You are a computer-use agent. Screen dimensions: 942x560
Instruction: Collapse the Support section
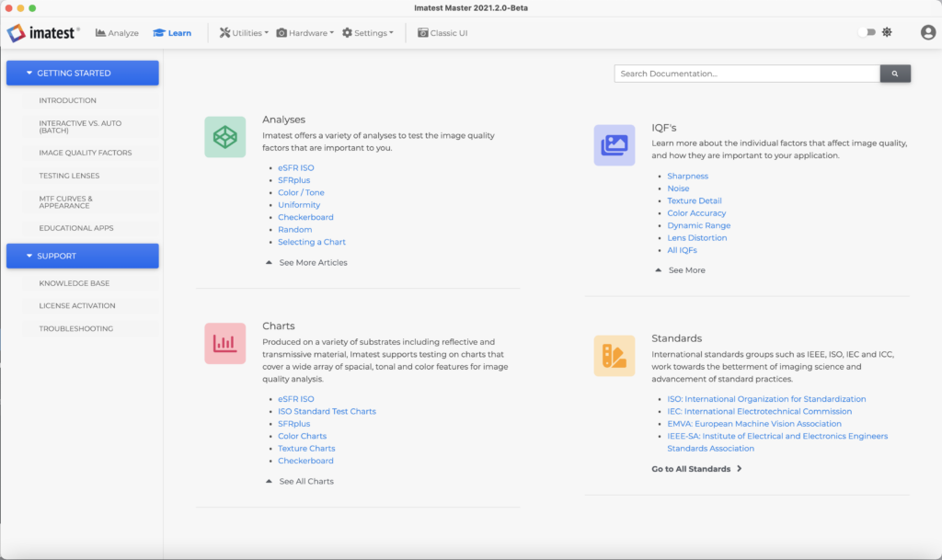click(x=82, y=256)
